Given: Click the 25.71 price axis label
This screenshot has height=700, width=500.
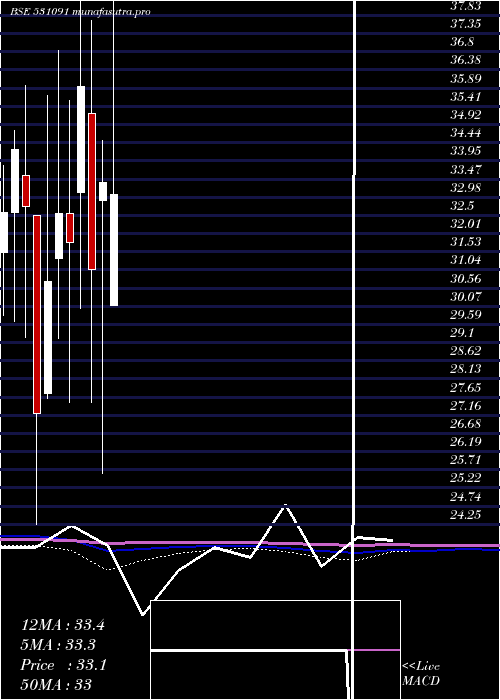Looking at the screenshot, I should coord(466,460).
